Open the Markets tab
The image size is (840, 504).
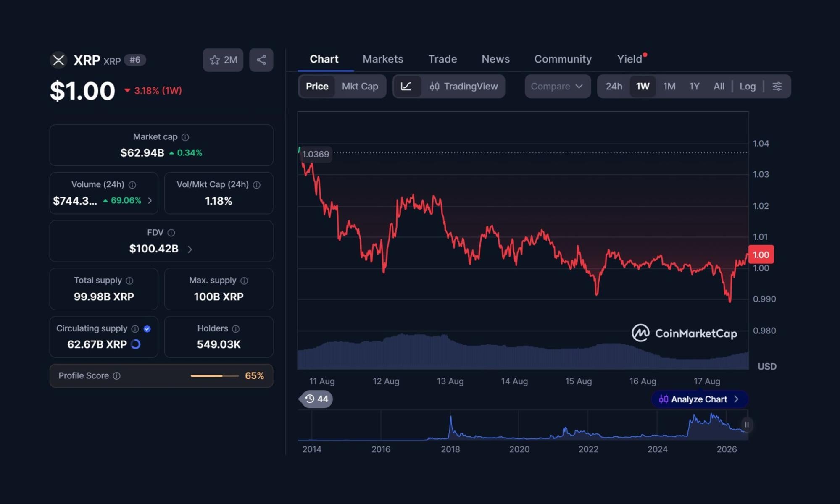click(x=383, y=59)
